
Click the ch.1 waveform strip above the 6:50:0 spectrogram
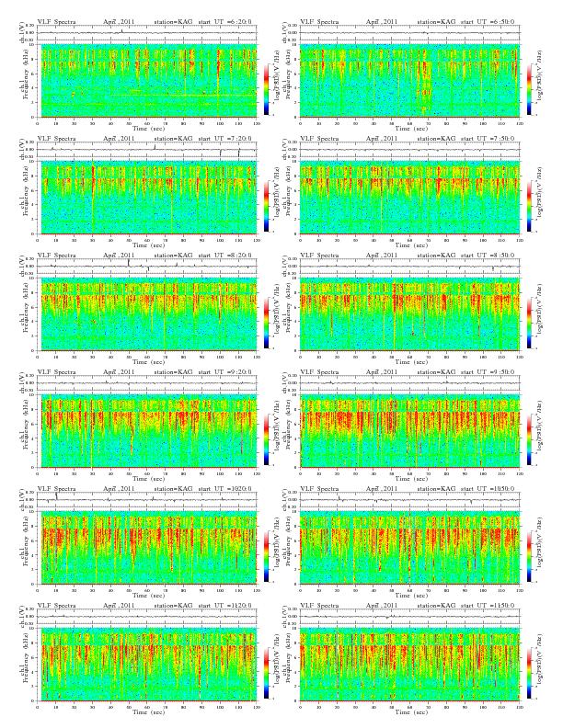(409, 33)
